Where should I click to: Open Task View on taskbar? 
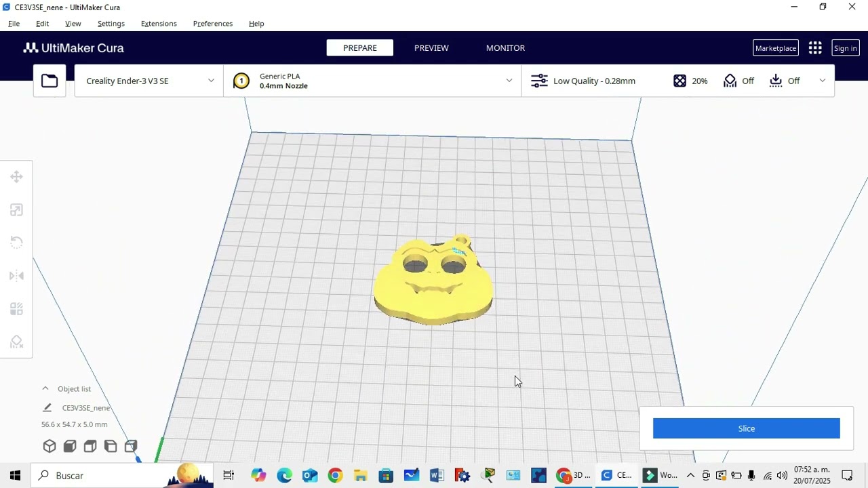click(229, 476)
